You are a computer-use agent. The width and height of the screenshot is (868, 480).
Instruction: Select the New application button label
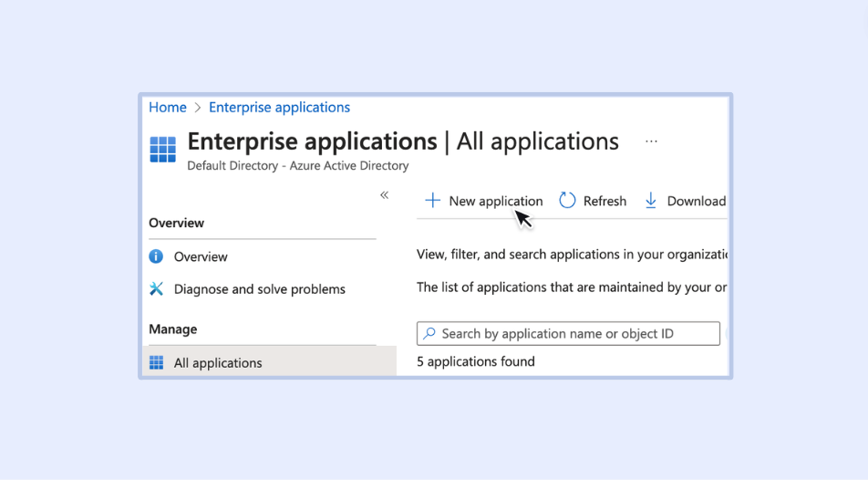(x=495, y=201)
